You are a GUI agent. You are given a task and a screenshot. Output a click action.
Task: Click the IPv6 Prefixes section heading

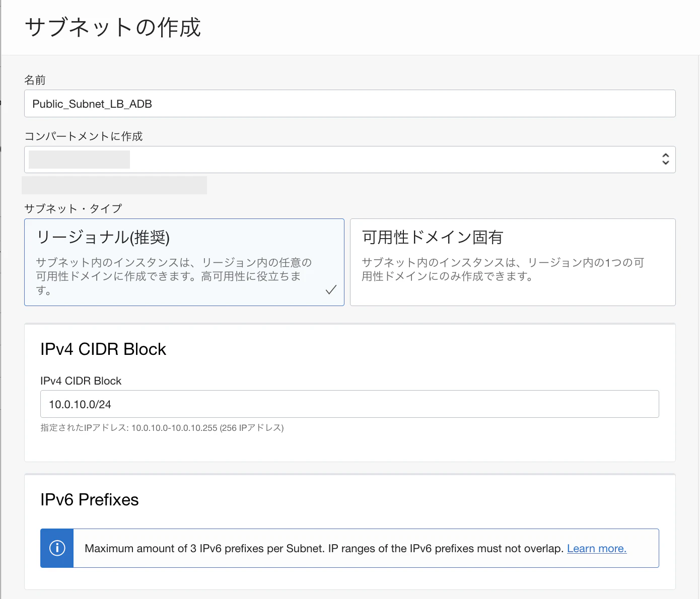90,500
